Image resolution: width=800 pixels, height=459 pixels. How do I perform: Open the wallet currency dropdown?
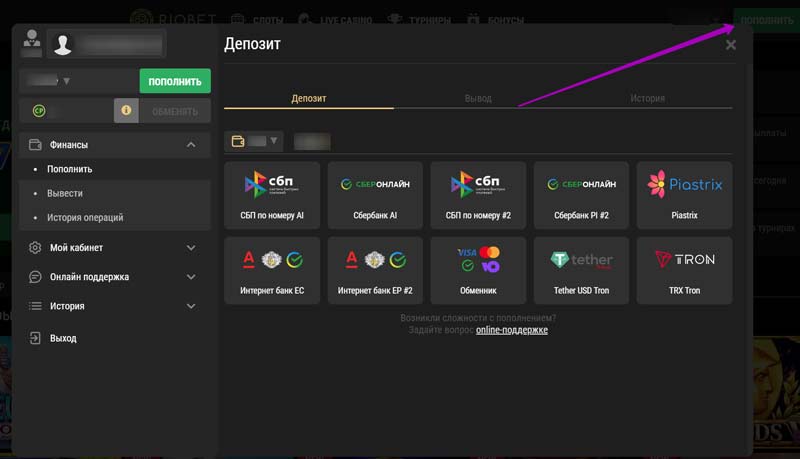tap(255, 141)
